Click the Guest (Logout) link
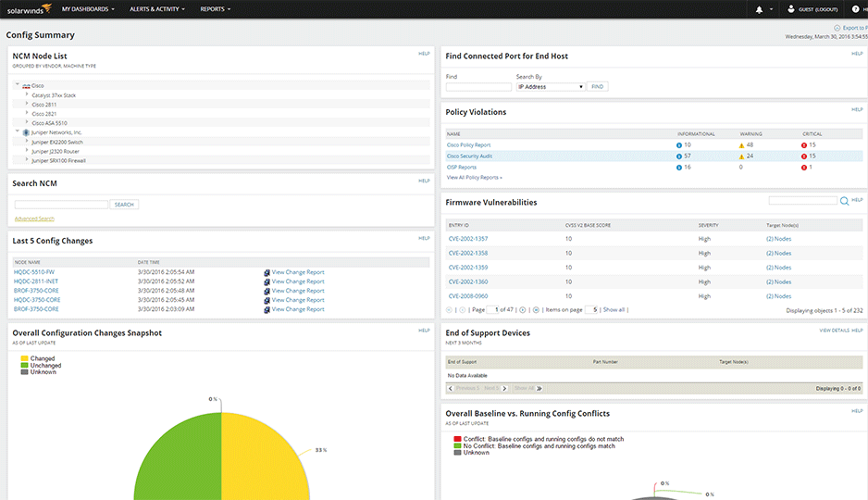The width and height of the screenshot is (868, 500). point(818,9)
